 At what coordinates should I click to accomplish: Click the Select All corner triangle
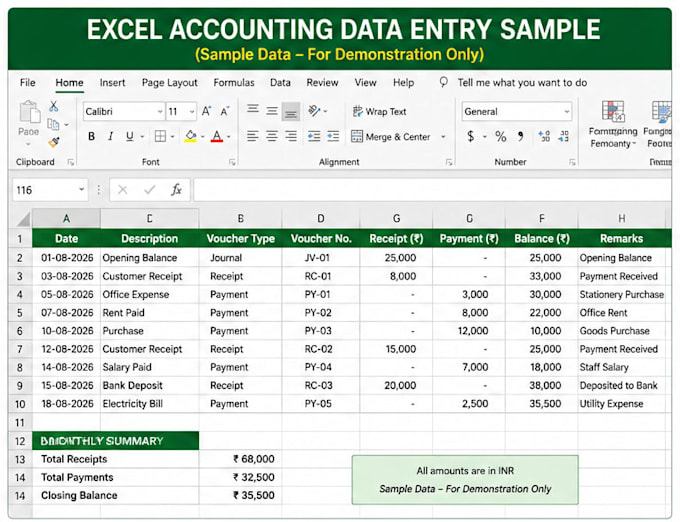click(23, 219)
